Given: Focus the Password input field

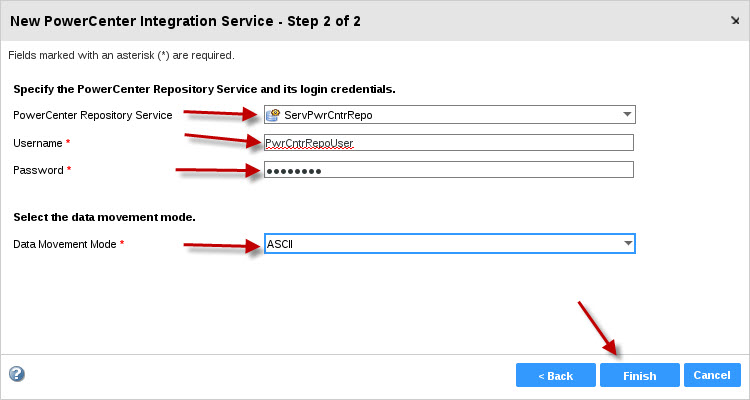Looking at the screenshot, I should click(449, 170).
